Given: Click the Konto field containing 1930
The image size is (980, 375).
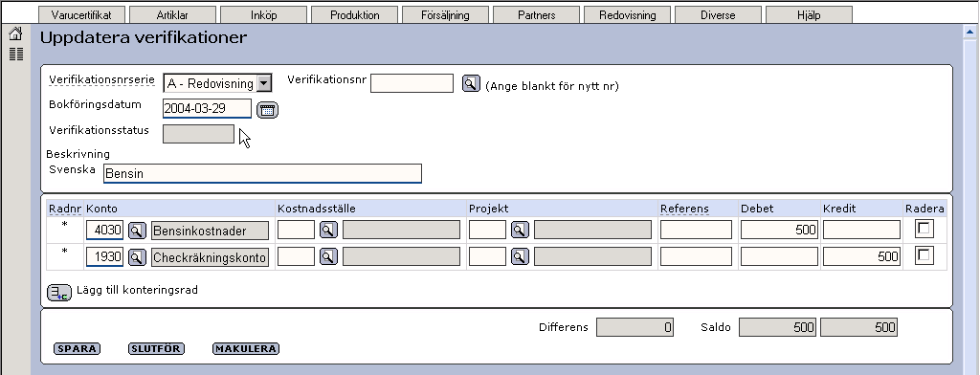Looking at the screenshot, I should [x=105, y=257].
